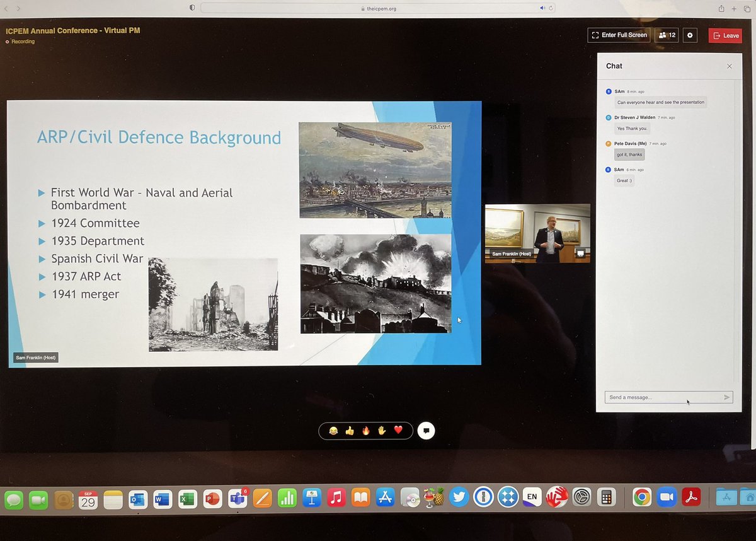
Task: Open Microsoft Teams from the Dock
Action: click(x=238, y=499)
